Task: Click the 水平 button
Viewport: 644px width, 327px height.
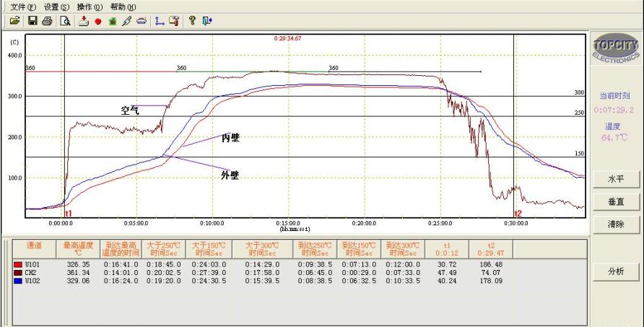Action: [x=616, y=178]
